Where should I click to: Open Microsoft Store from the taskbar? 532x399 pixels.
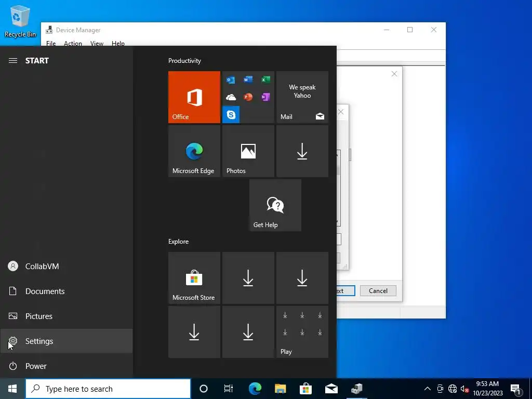305,389
